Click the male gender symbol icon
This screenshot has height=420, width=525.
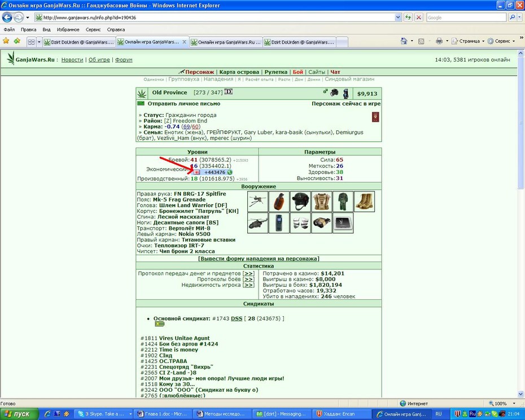point(325,91)
